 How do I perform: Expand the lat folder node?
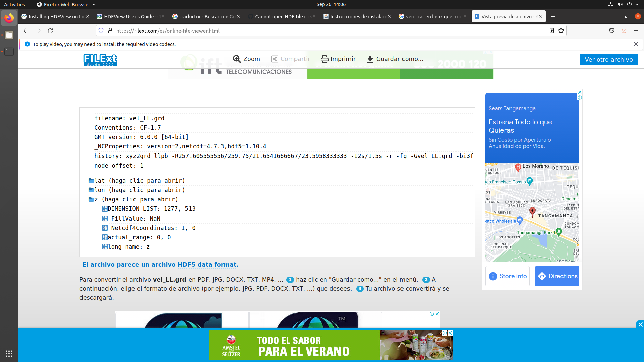pyautogui.click(x=91, y=180)
